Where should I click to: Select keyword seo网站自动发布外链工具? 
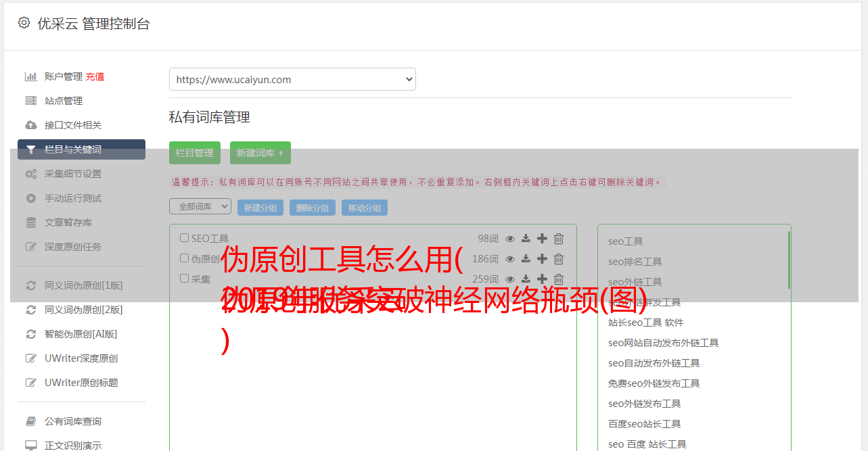[x=664, y=343]
